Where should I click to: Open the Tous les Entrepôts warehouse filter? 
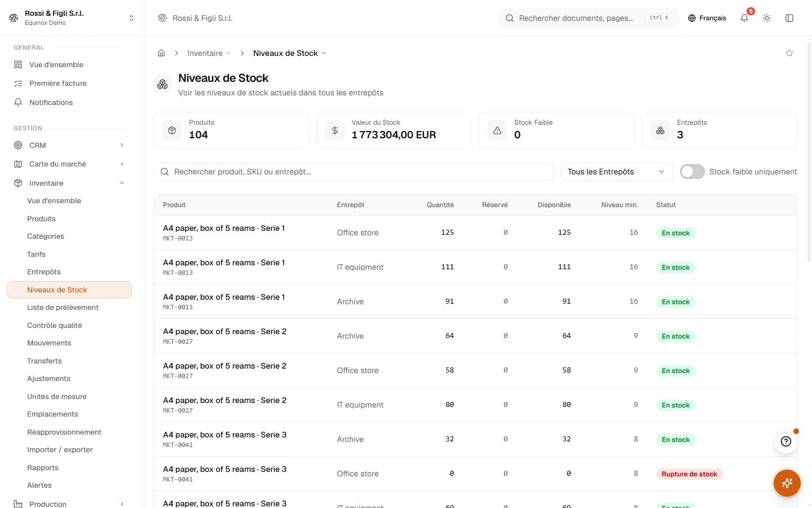616,172
